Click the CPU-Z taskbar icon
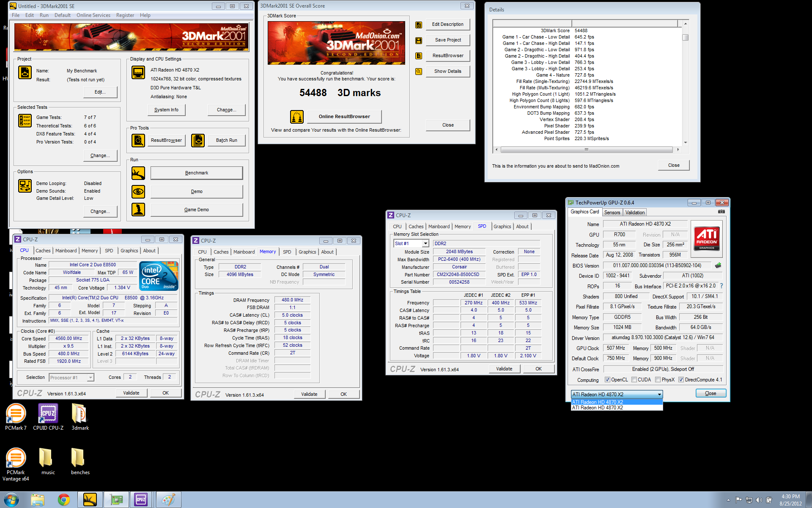The width and height of the screenshot is (812, 508). 141,500
